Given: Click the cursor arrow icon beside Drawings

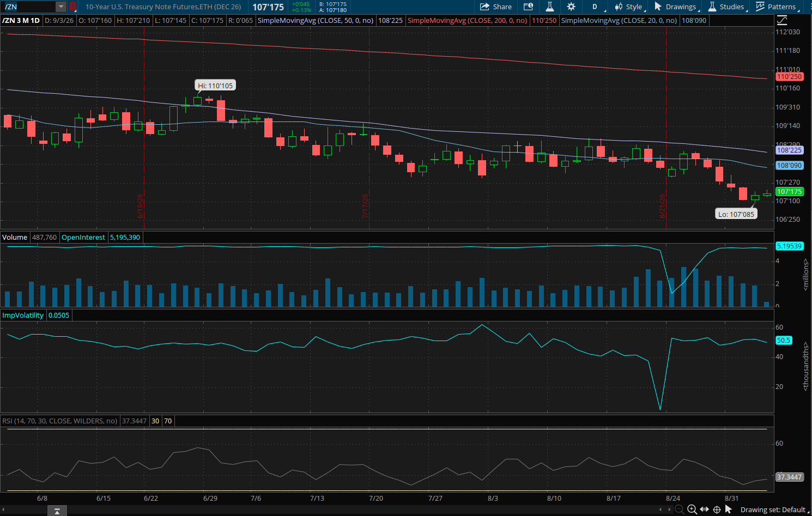Looking at the screenshot, I should click(658, 7).
